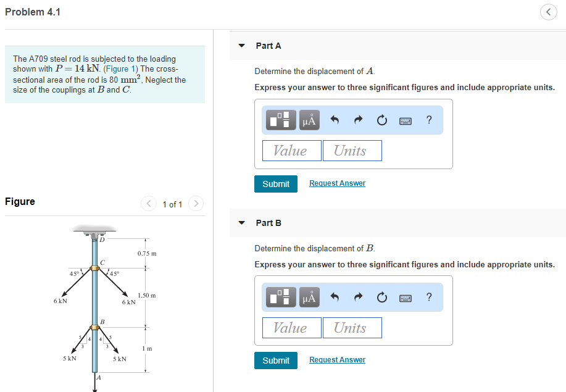566x392 pixels.
Task: Open the Greek symbols palette in Part B
Action: (x=309, y=298)
